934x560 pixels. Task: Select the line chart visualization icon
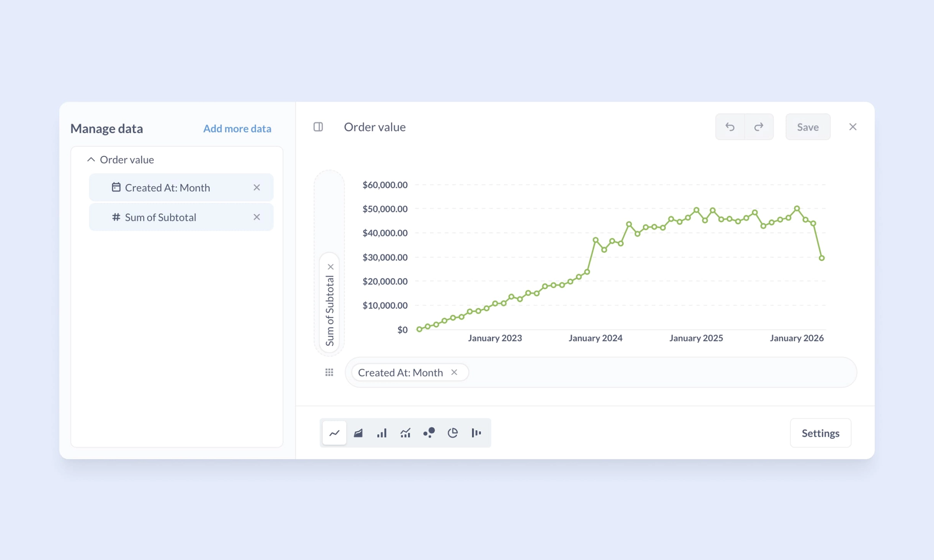334,433
